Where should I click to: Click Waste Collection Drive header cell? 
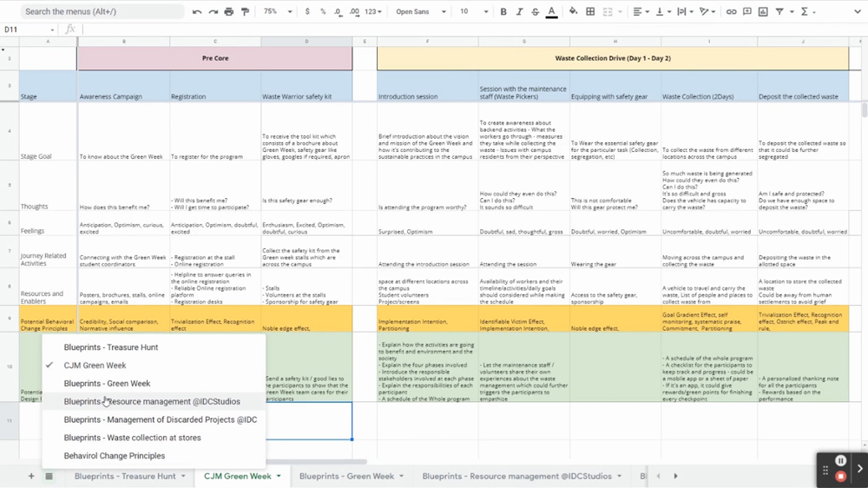coord(613,58)
